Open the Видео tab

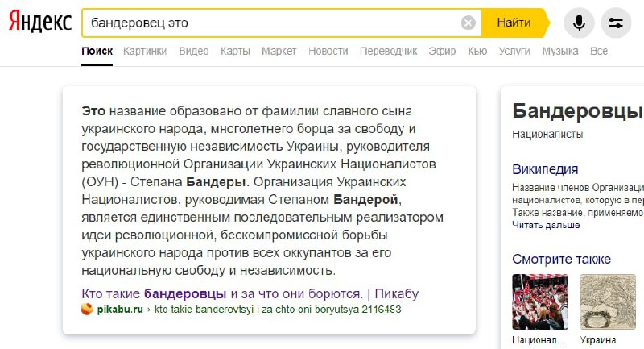194,51
